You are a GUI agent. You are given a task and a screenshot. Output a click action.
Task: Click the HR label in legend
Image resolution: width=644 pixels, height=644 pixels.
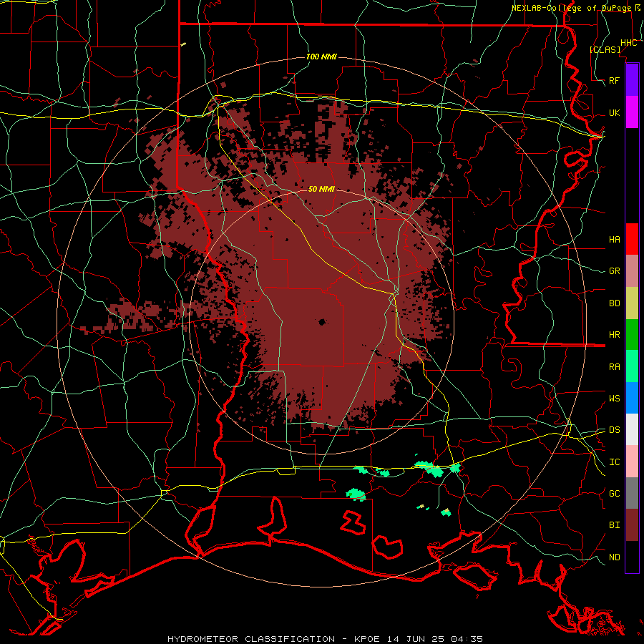coord(614,335)
